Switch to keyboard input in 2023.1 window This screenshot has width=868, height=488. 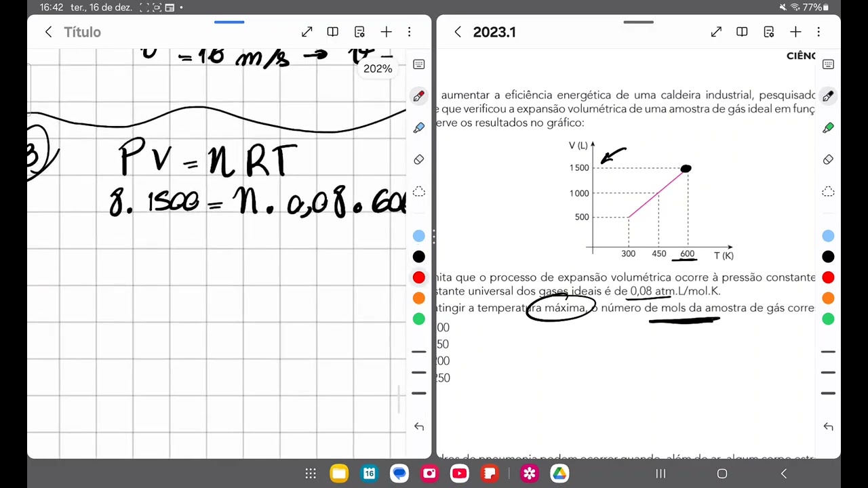(x=828, y=64)
